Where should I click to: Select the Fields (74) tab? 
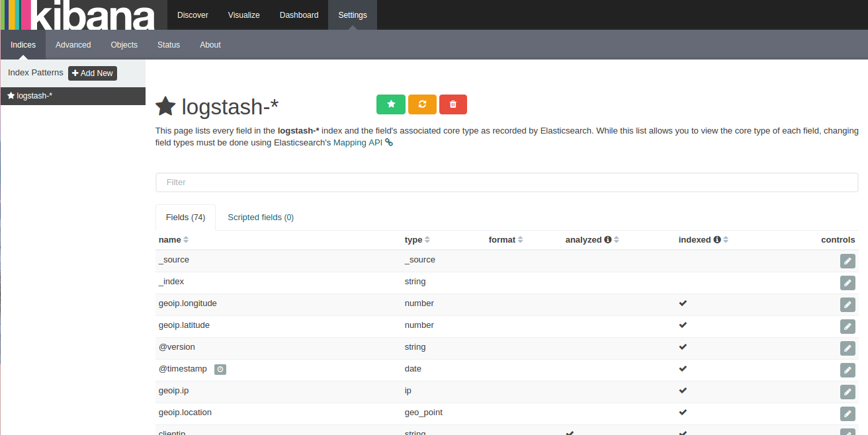click(185, 217)
